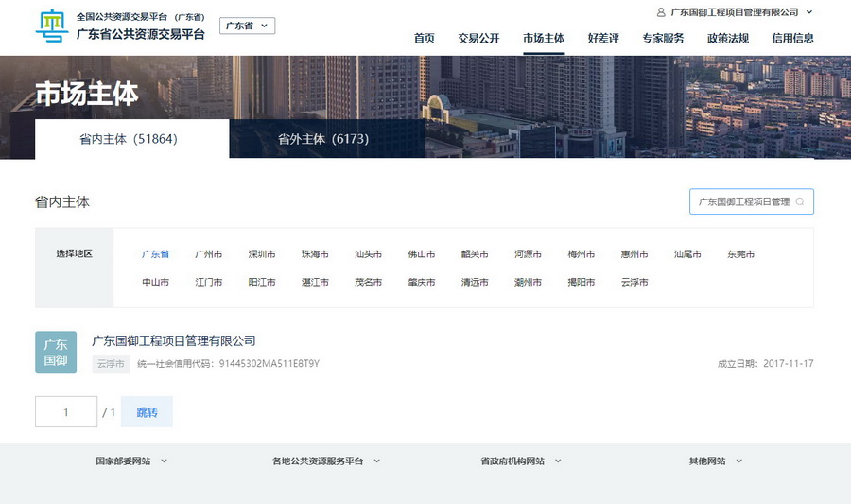
Task: Filter by region 清远市
Action: pos(475,282)
